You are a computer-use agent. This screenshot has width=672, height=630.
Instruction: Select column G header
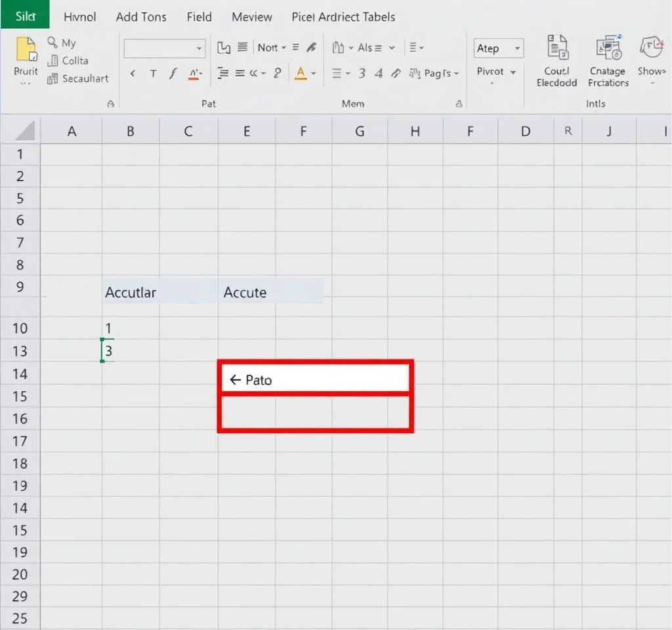point(359,131)
